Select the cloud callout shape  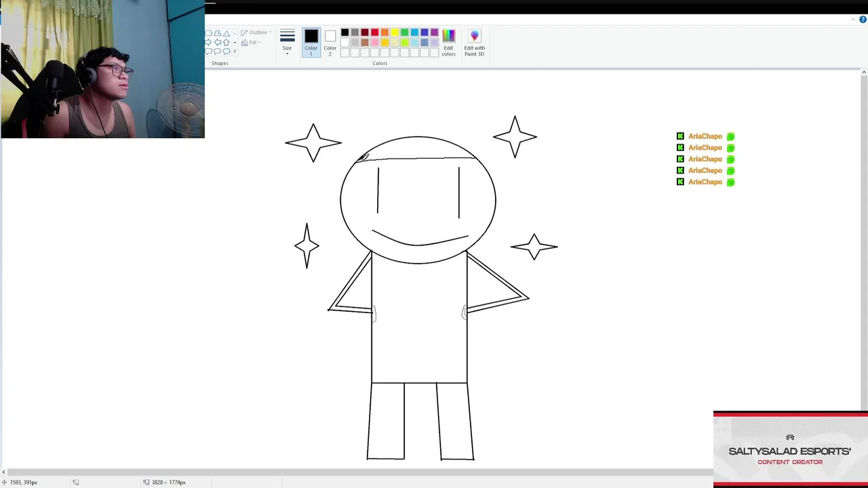226,52
